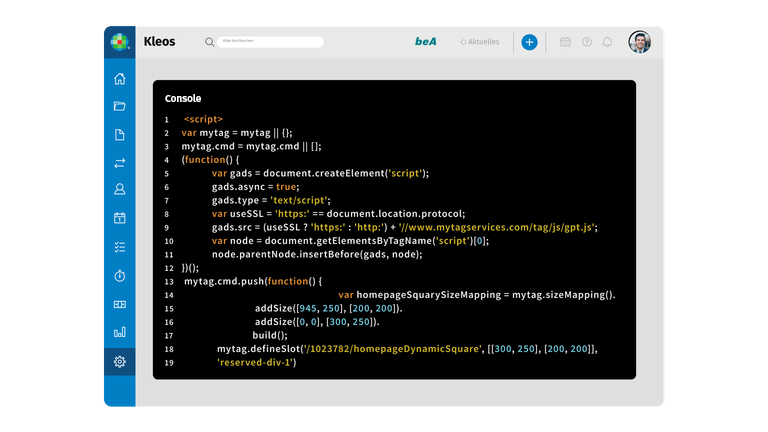Open the help question mark icon
Image resolution: width=768 pixels, height=432 pixels.
[587, 42]
